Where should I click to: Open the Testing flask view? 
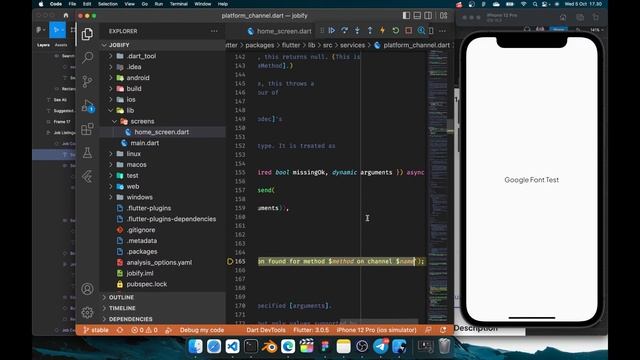point(87,153)
